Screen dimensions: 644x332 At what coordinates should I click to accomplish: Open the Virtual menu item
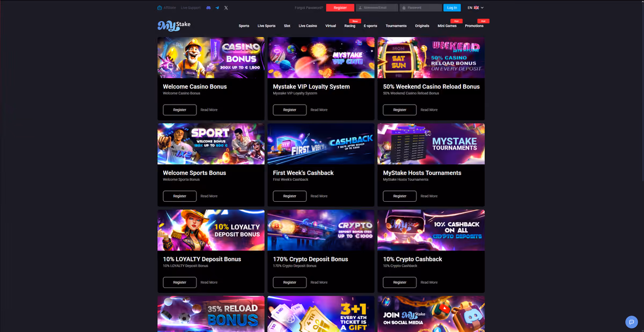[x=331, y=26]
